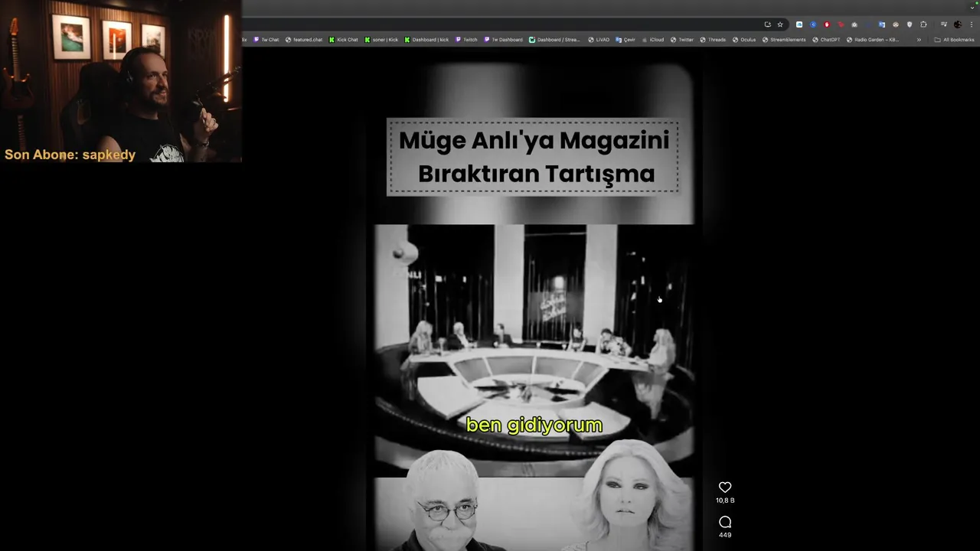Open the ChatGPT bookmark
980x551 pixels.
click(x=826, y=40)
